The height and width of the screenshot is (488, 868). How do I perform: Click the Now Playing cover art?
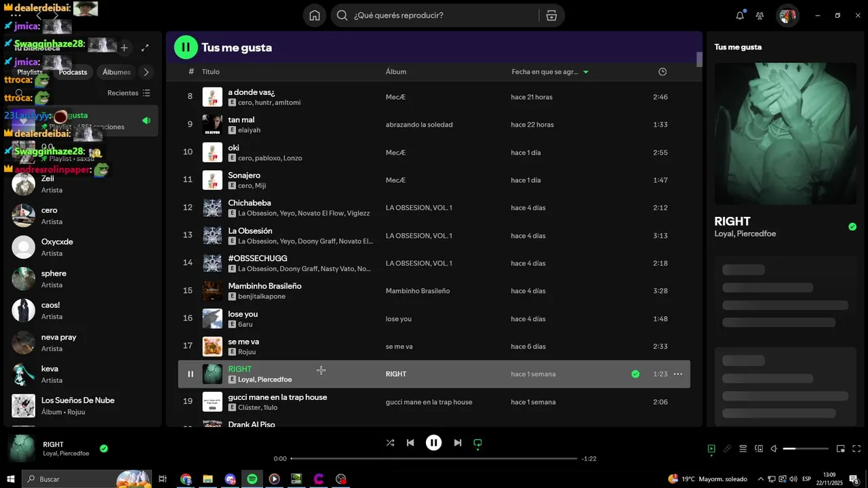[x=785, y=134]
